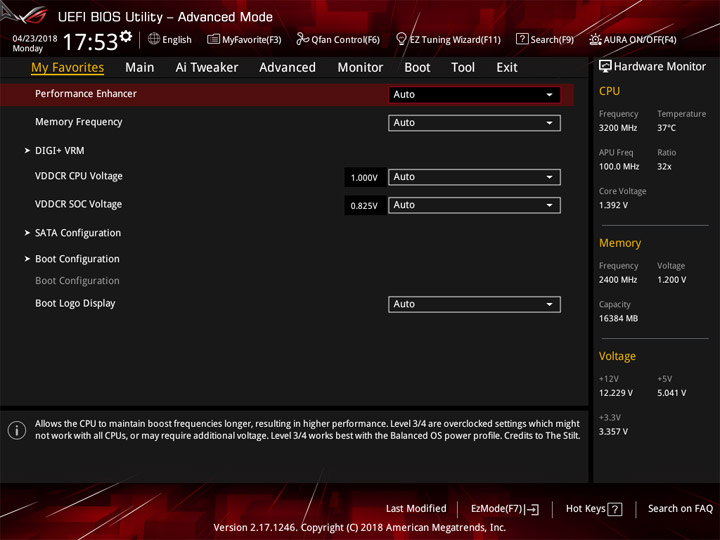Open Memory Frequency dropdown
Image resolution: width=720 pixels, height=540 pixels.
tap(474, 123)
